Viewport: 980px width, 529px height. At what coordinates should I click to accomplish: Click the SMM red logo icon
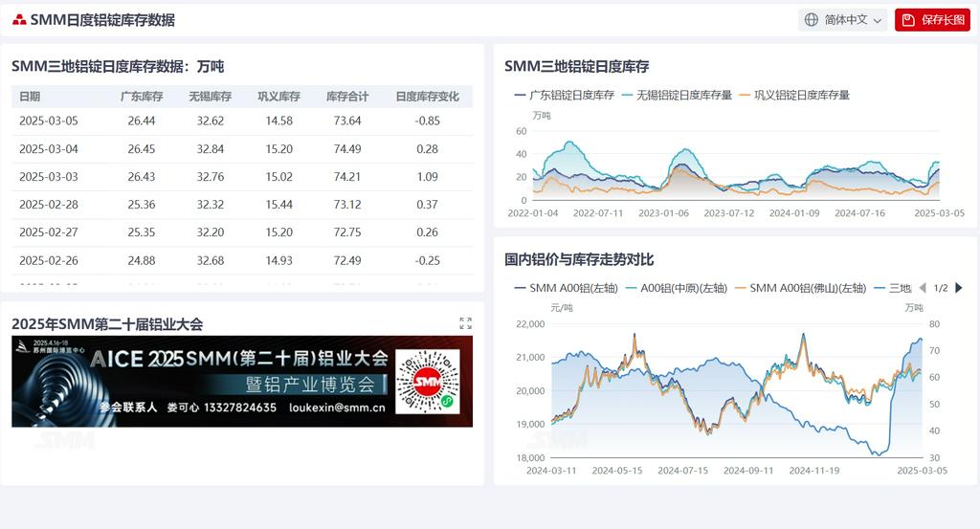click(19, 20)
